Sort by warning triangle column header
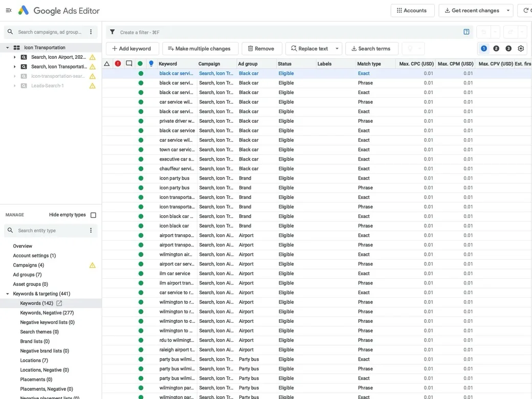This screenshot has height=399, width=532. click(x=107, y=63)
